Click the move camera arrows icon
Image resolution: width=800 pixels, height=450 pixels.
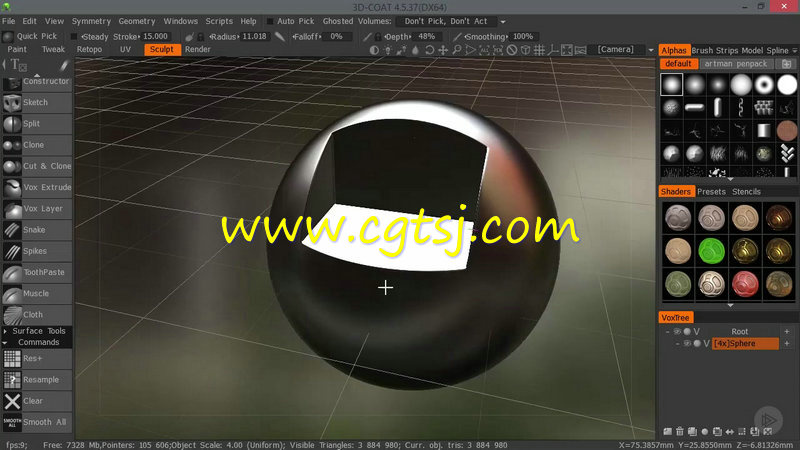click(443, 50)
